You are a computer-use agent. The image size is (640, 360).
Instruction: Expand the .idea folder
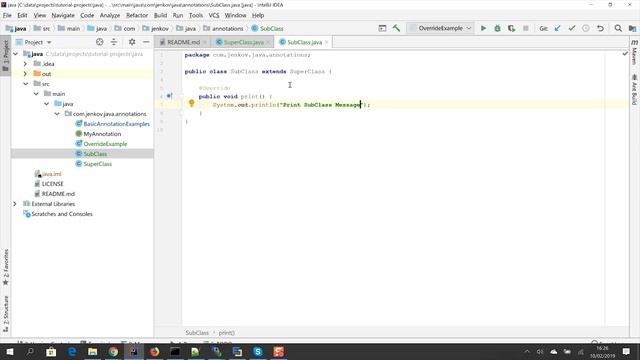click(25, 64)
